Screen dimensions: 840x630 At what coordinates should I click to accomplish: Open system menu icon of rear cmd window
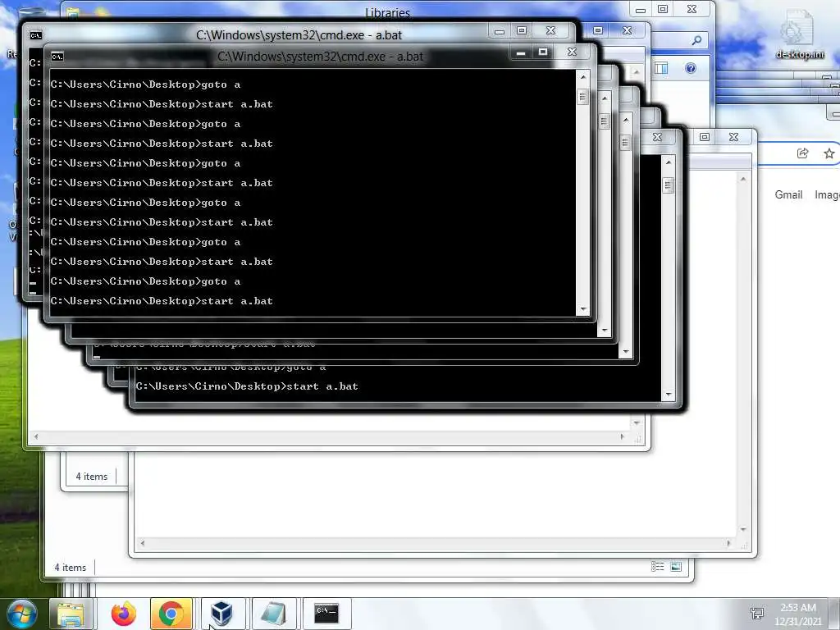click(36, 35)
